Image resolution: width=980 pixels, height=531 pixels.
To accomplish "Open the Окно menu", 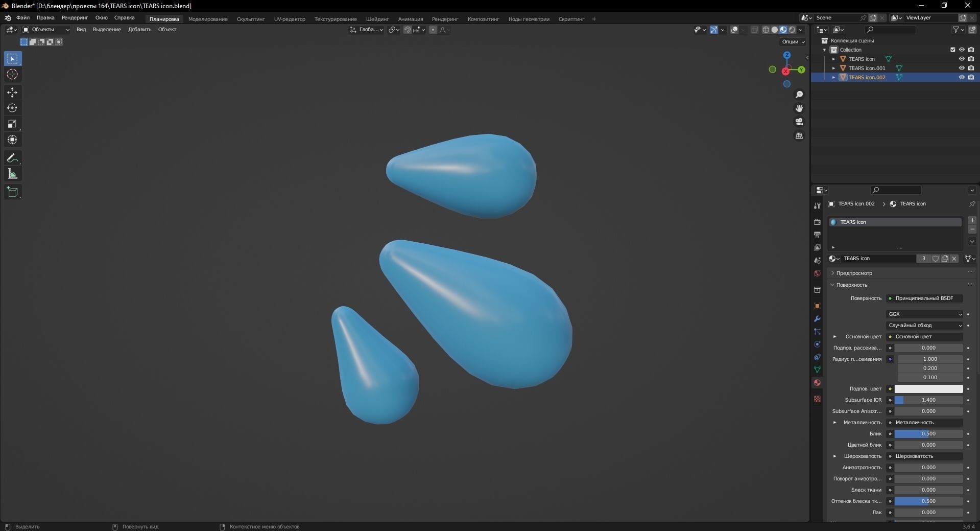I will [101, 18].
